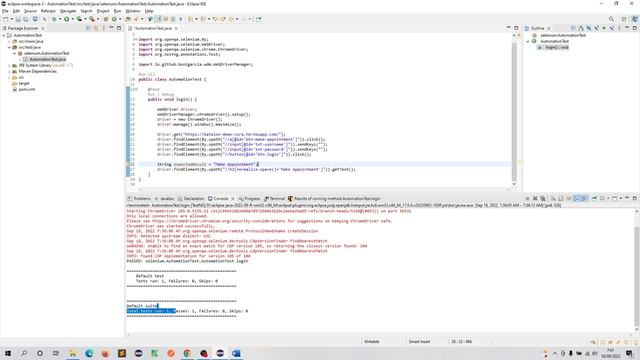Switch to the Terminal tab
Image resolution: width=640 pixels, height=360 pixels.
tap(274, 198)
